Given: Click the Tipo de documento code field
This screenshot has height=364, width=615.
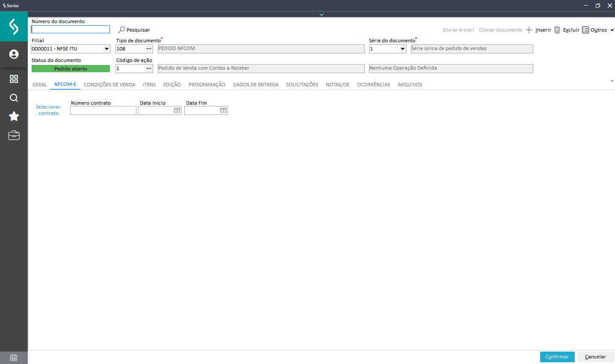Looking at the screenshot, I should 130,49.
